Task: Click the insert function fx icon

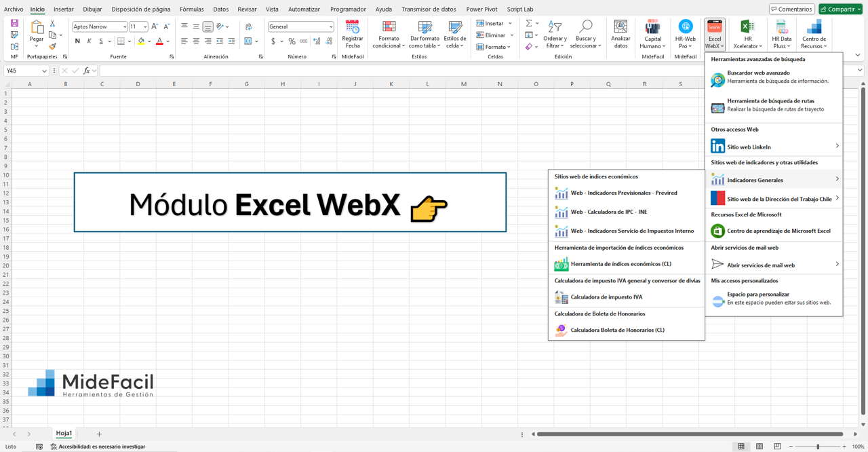Action: click(86, 71)
